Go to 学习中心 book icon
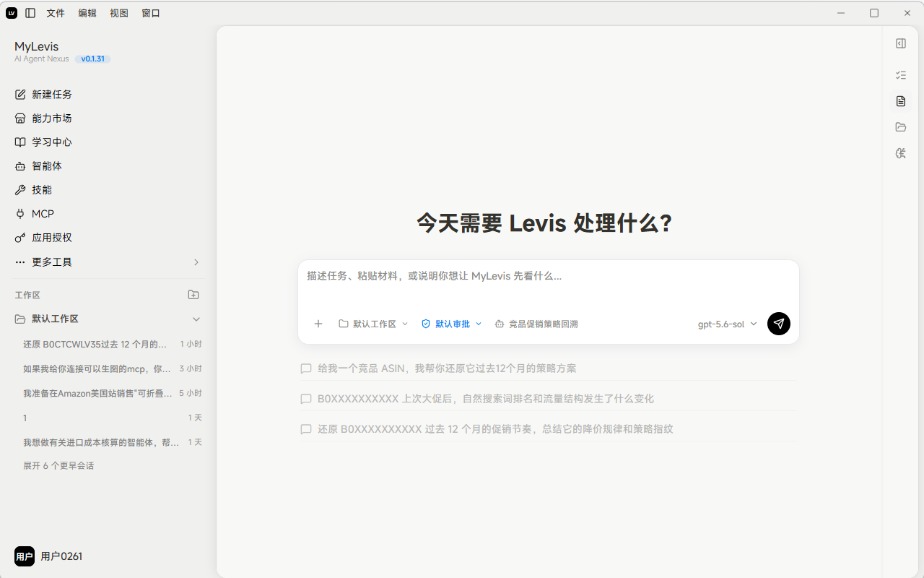 click(20, 142)
